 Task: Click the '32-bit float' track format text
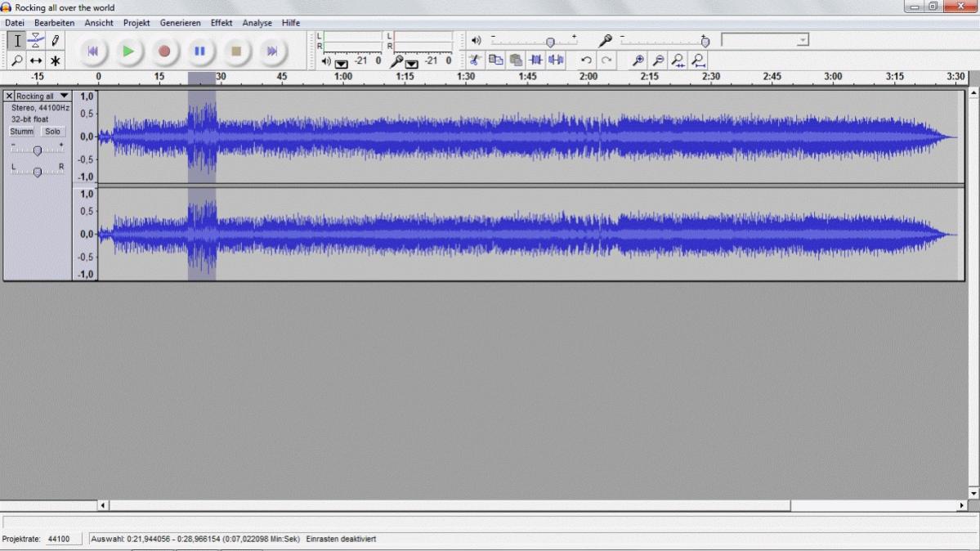click(x=29, y=119)
